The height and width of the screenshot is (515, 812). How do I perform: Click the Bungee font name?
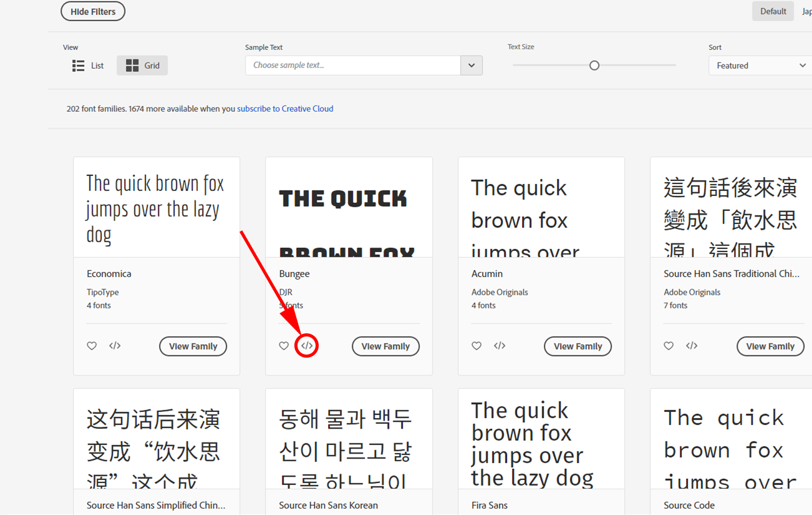(294, 274)
